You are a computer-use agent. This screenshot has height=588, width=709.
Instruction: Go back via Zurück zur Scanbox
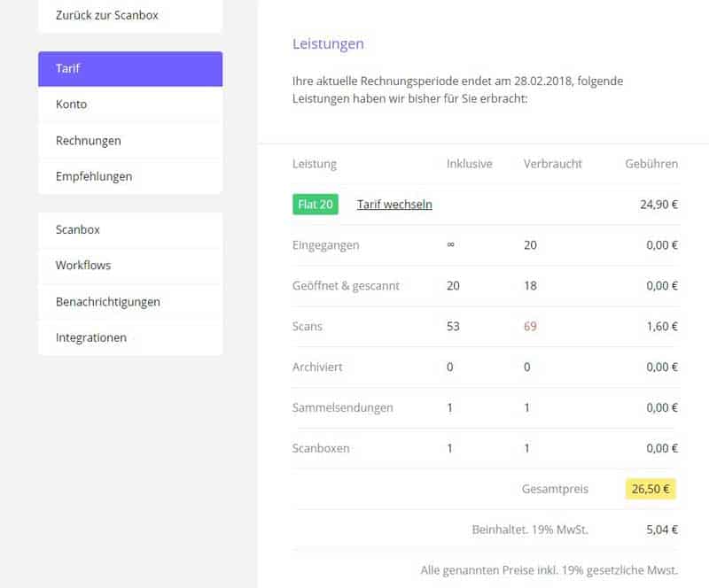(x=107, y=15)
